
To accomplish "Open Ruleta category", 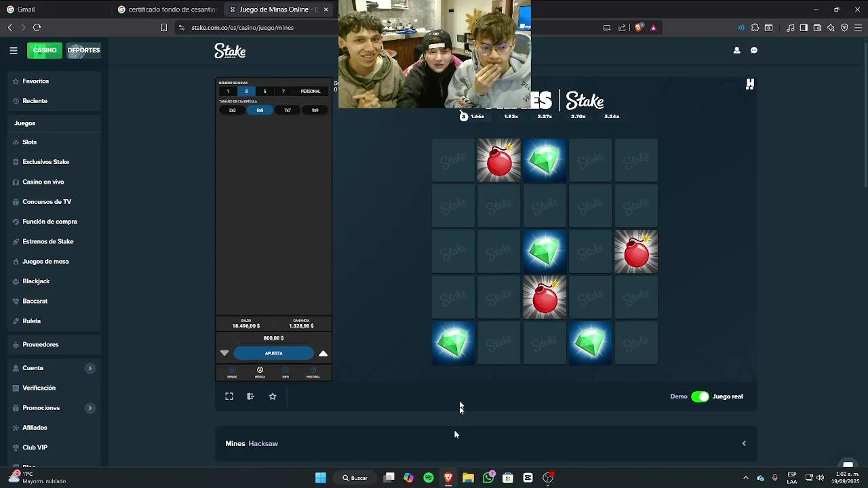I will coord(54,321).
